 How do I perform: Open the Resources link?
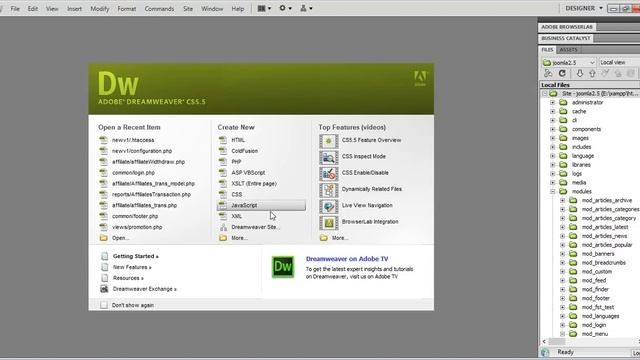[128, 278]
